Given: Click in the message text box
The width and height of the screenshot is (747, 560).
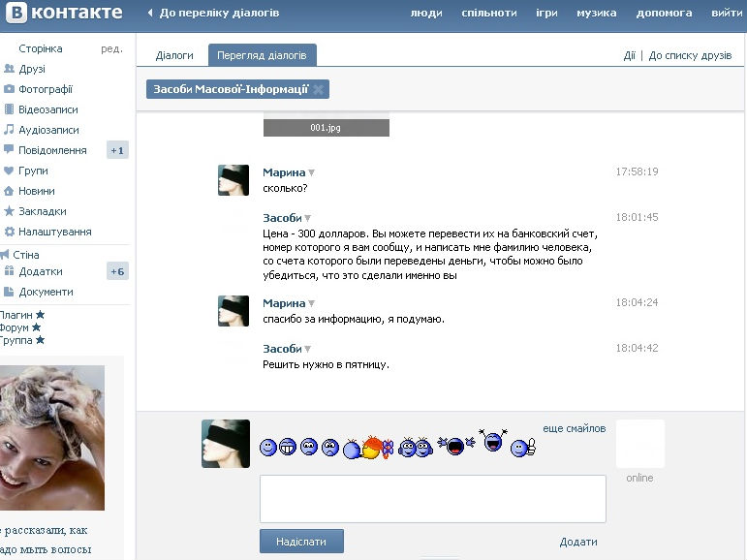Looking at the screenshot, I should pyautogui.click(x=432, y=499).
